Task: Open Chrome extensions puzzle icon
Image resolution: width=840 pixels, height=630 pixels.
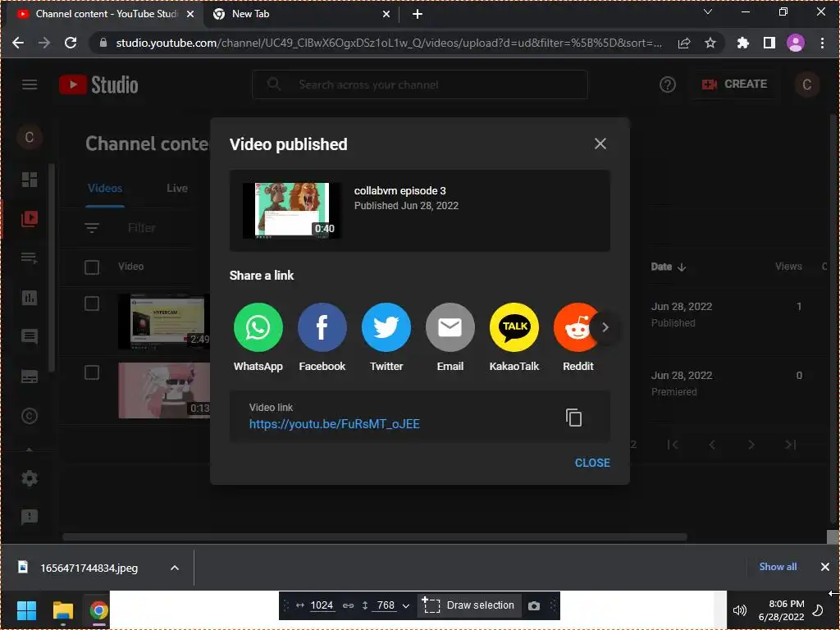Action: point(743,43)
